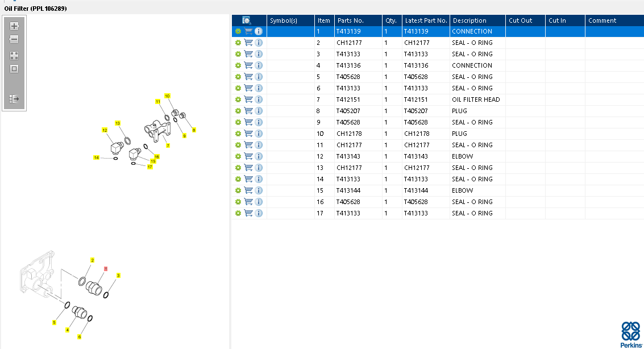Select highlighted callout 1 in lower diagram
The height and width of the screenshot is (349, 644).
point(106,269)
